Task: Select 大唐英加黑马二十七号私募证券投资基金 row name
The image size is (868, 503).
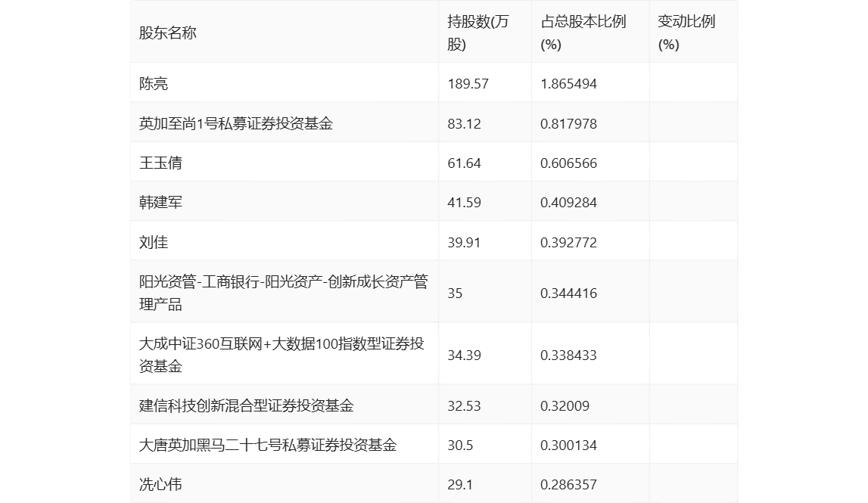Action: tap(268, 445)
